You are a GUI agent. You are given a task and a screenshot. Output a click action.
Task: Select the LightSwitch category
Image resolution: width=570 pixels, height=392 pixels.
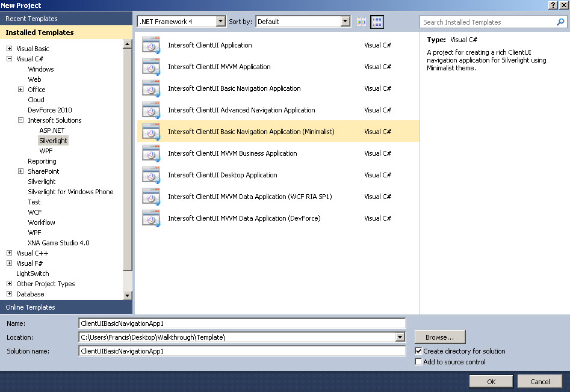[x=33, y=274]
